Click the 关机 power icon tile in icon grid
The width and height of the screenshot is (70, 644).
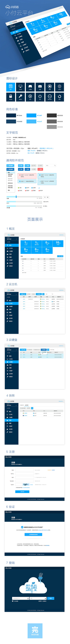(40, 97)
